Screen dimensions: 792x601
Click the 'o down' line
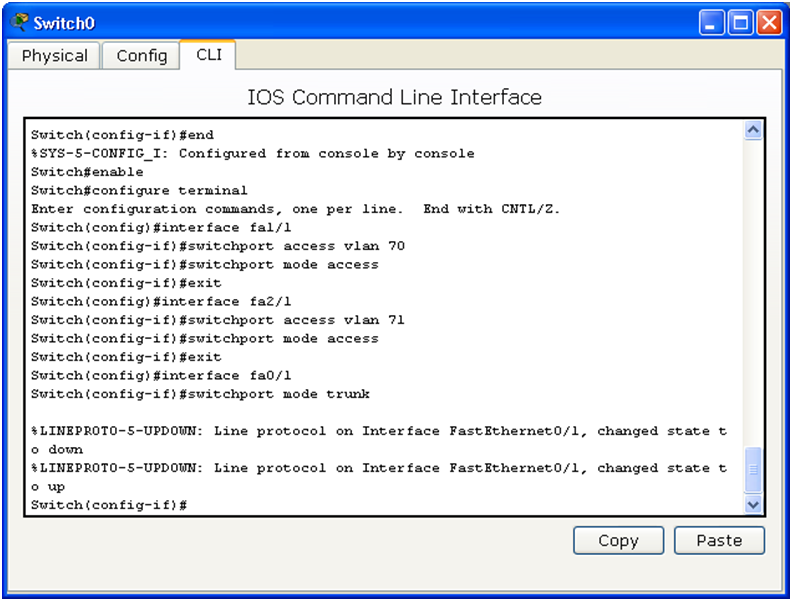tap(57, 449)
